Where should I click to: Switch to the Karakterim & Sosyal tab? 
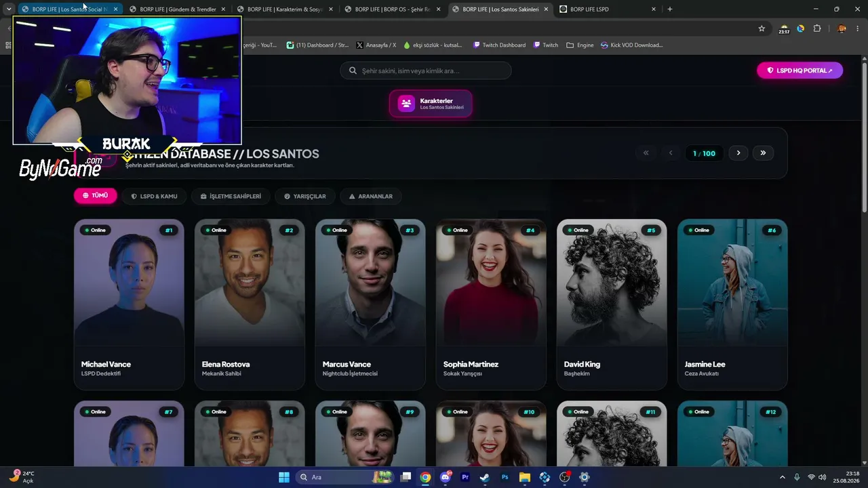[x=284, y=9]
